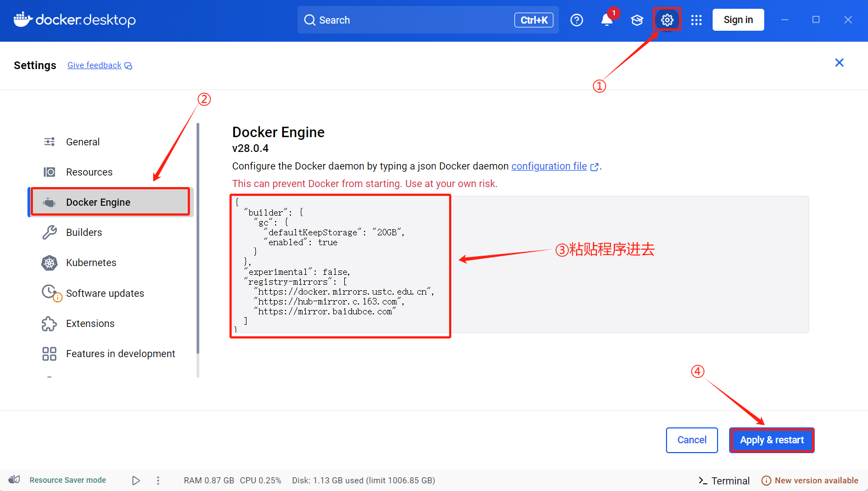Open the Learning center graduation cap icon
The image size is (868, 491).
pos(637,20)
